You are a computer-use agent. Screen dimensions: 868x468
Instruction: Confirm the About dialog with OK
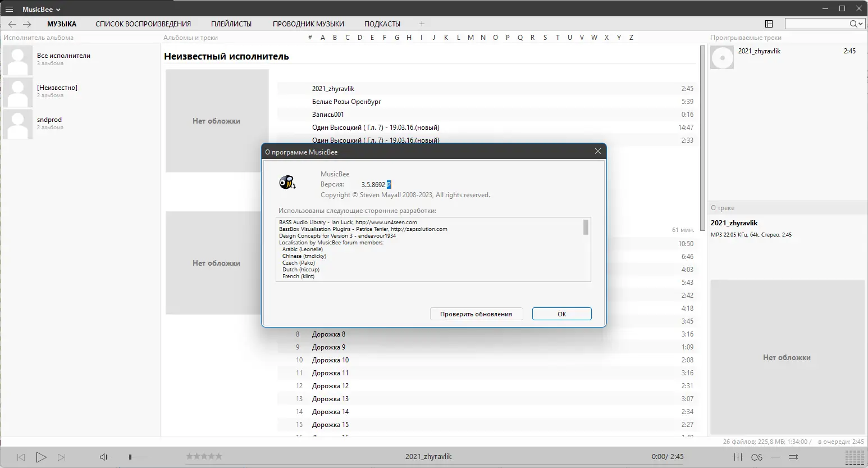tap(562, 314)
